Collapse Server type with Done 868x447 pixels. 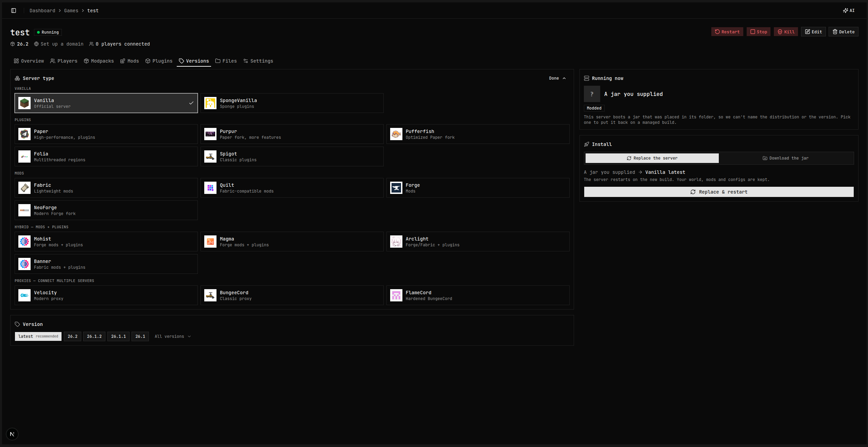coord(557,78)
